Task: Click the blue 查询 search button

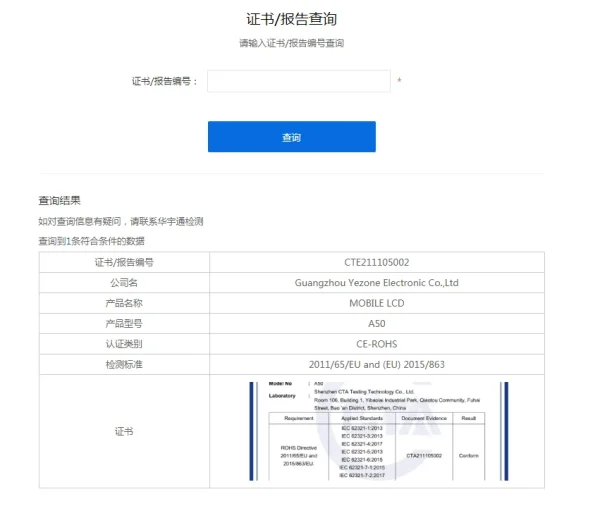Action: coord(292,137)
